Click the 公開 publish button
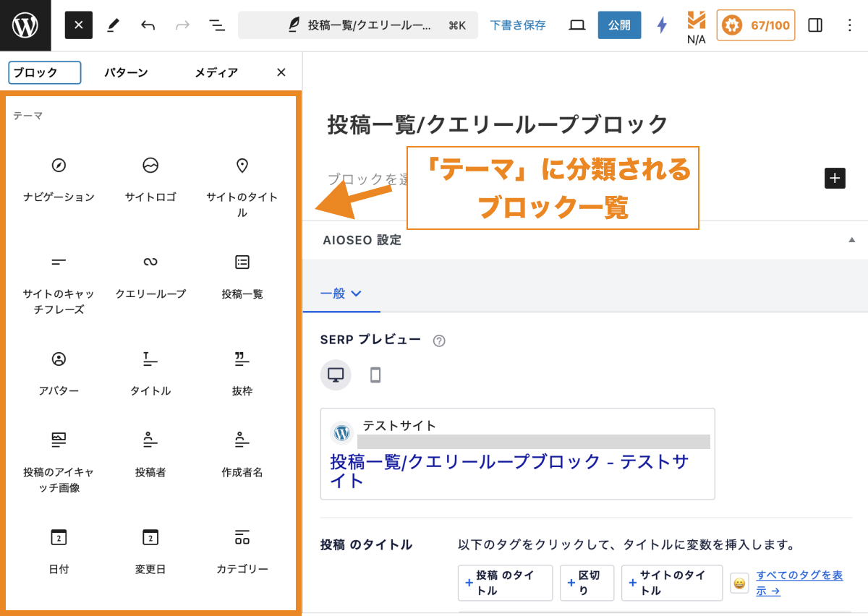This screenshot has height=616, width=868. point(619,25)
